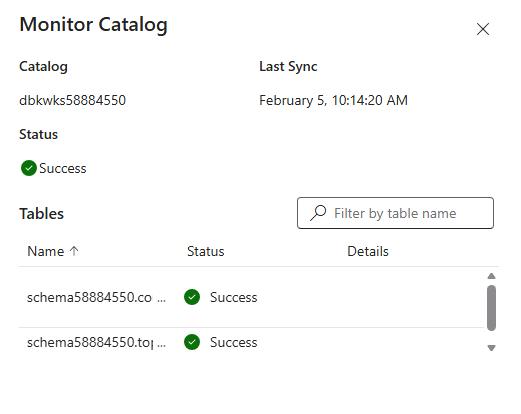Focus the Filter by table name field
Image resolution: width=521 pixels, height=414 pixels.
[395, 213]
